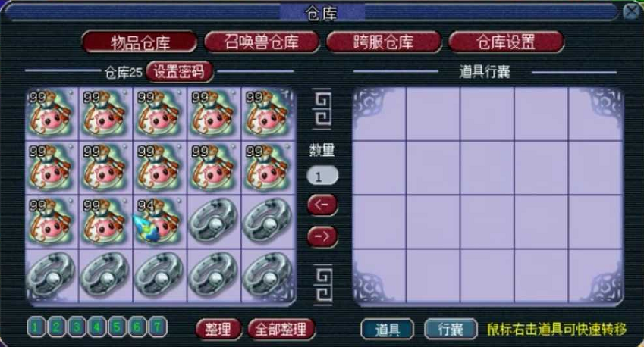644x347 pixels.
Task: Switch to warehouse page 7
Action: [157, 327]
